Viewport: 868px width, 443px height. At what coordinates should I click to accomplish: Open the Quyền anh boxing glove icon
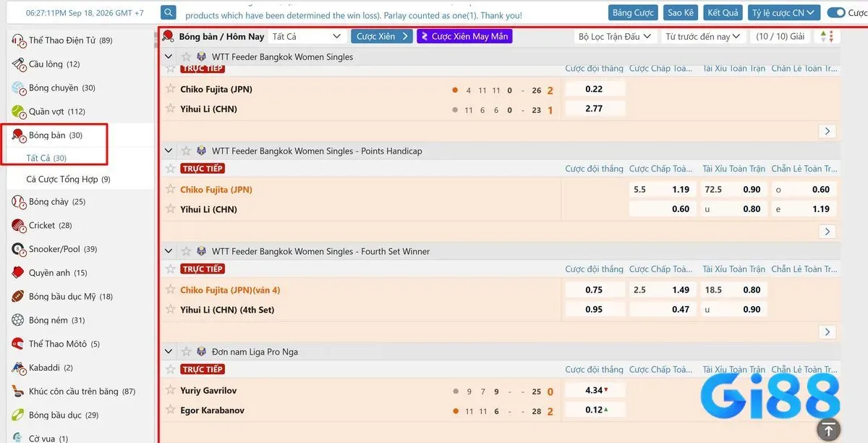(19, 273)
